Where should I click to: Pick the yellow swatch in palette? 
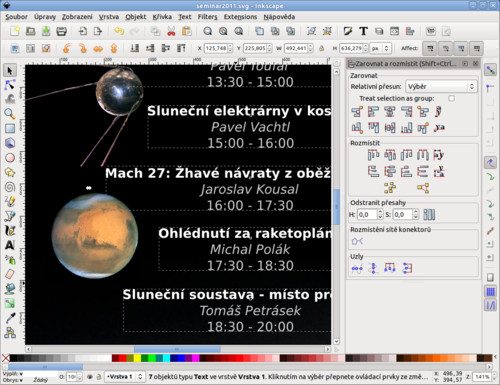pyautogui.click(x=137, y=358)
